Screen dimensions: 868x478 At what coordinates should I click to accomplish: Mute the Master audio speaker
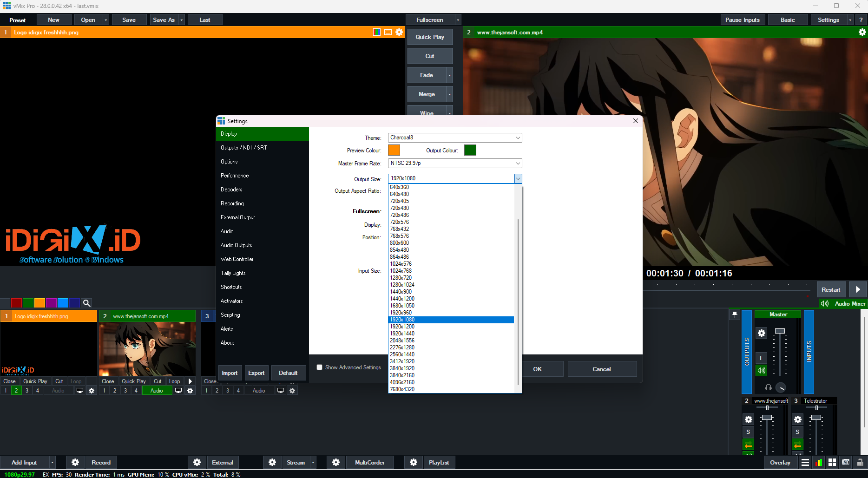(761, 370)
